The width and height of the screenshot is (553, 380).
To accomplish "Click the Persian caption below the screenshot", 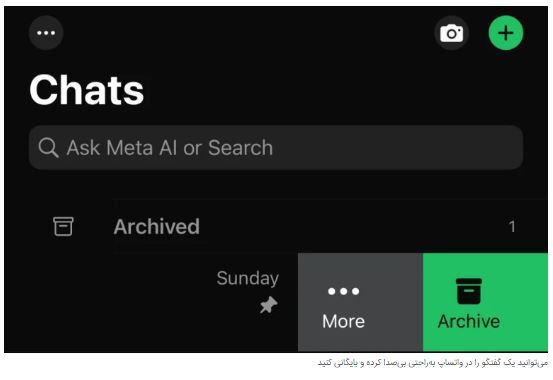I will tap(433, 363).
